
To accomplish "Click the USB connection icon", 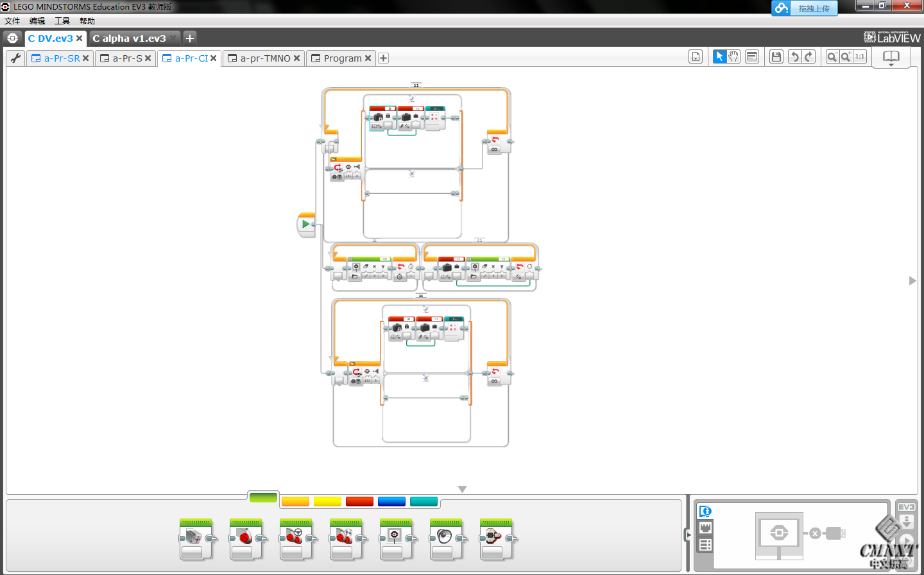I will tap(835, 533).
